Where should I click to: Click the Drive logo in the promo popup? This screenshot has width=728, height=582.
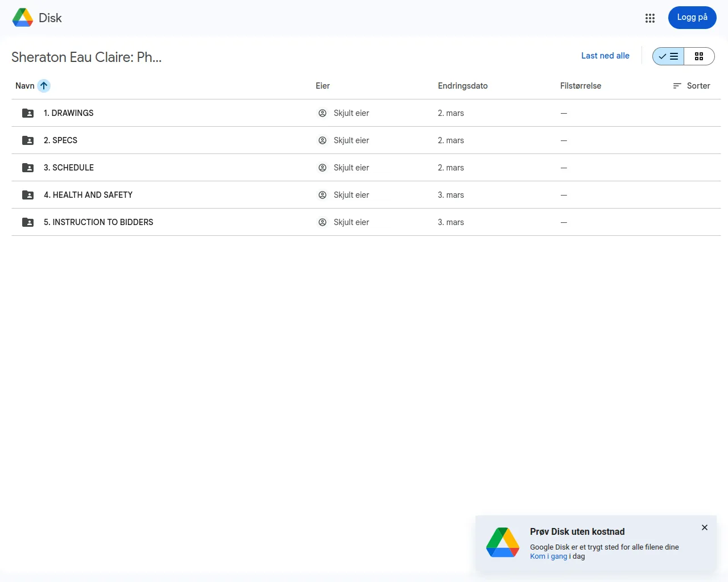pyautogui.click(x=503, y=542)
